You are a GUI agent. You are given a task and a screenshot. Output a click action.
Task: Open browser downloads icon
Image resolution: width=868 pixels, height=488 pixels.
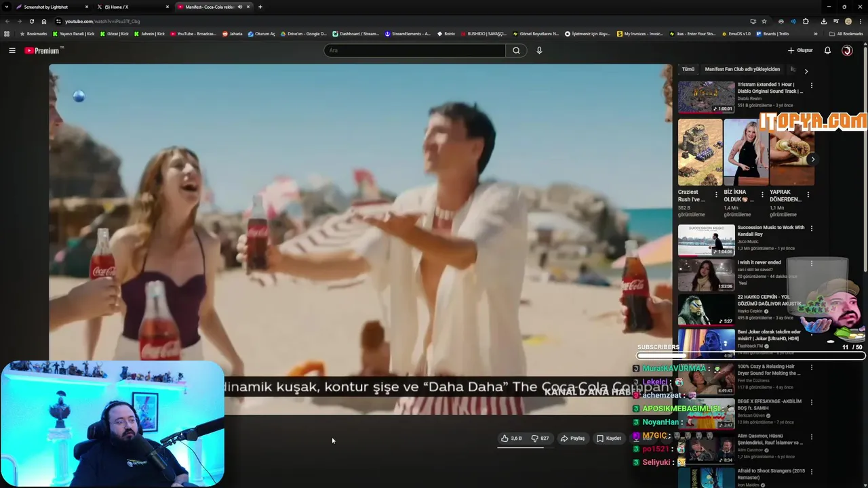point(823,21)
